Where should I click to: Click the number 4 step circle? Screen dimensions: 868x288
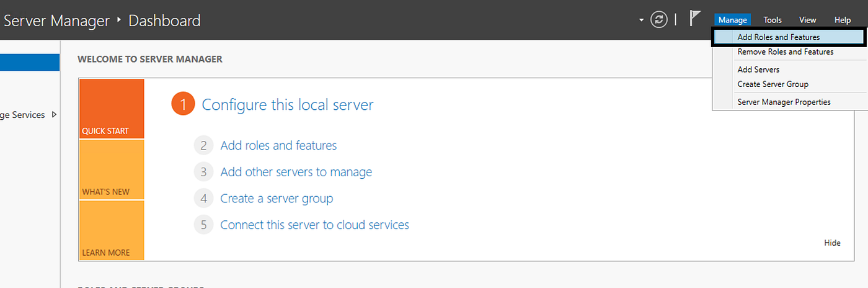coord(203,199)
